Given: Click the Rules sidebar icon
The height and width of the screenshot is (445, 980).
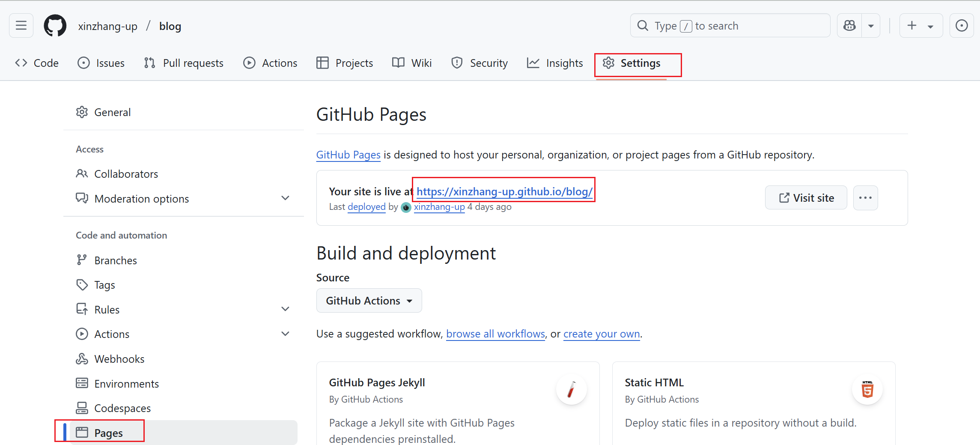Looking at the screenshot, I should (82, 309).
